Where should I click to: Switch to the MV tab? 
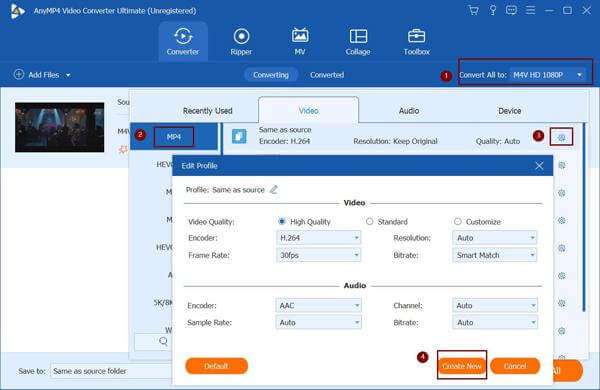[x=300, y=41]
